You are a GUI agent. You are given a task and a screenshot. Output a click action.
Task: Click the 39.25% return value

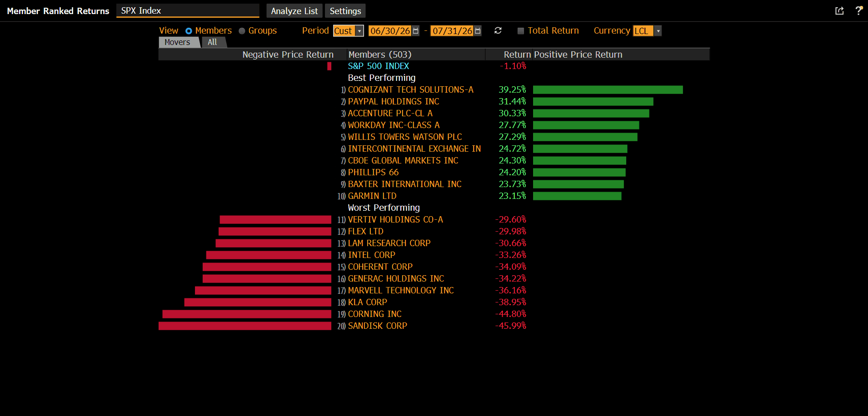[x=512, y=90]
